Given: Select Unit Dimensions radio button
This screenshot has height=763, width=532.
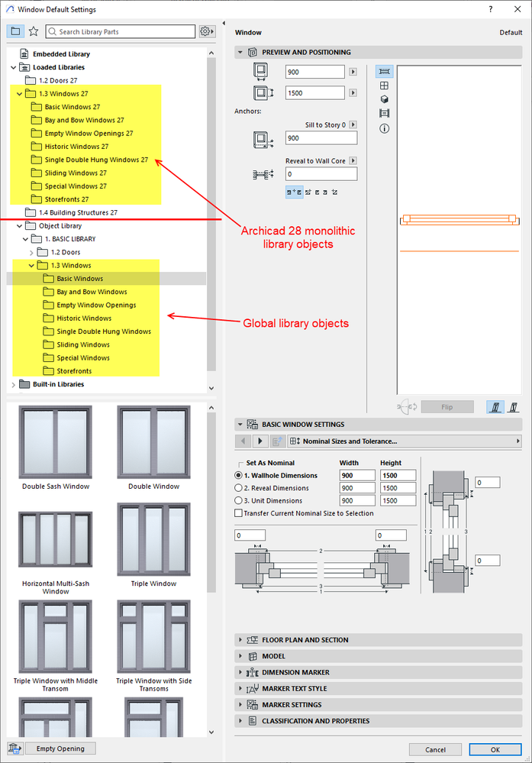Looking at the screenshot, I should coord(238,500).
